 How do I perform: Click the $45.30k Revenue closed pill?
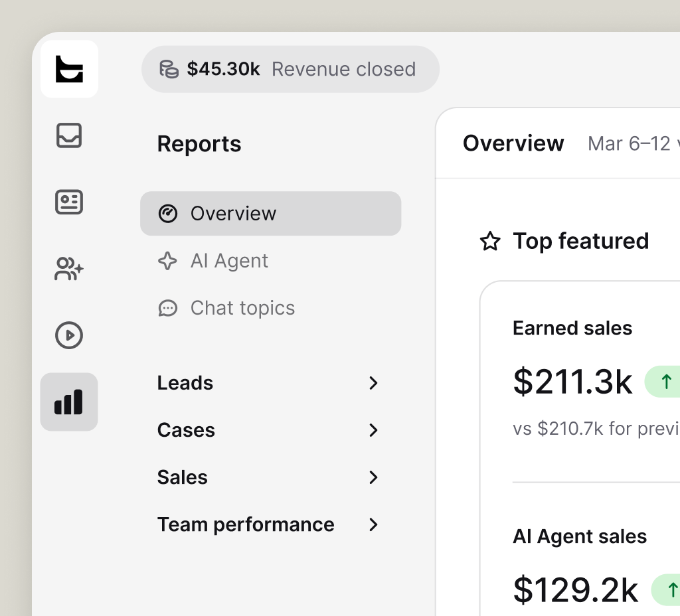click(291, 69)
